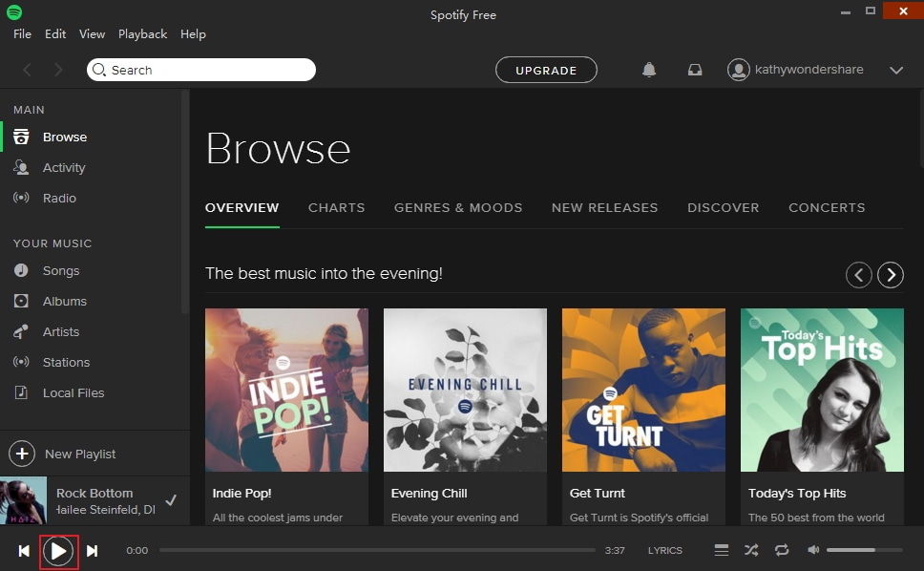Click the Local Files music note icon

click(x=21, y=392)
